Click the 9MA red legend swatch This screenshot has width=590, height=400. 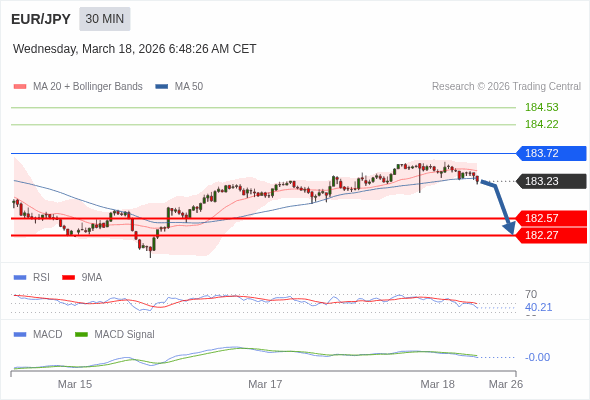click(68, 278)
